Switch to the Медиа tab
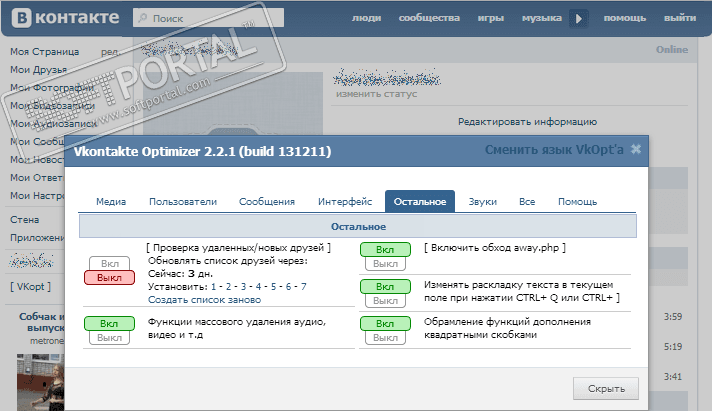Screen dimensions: 712x411 [x=111, y=202]
